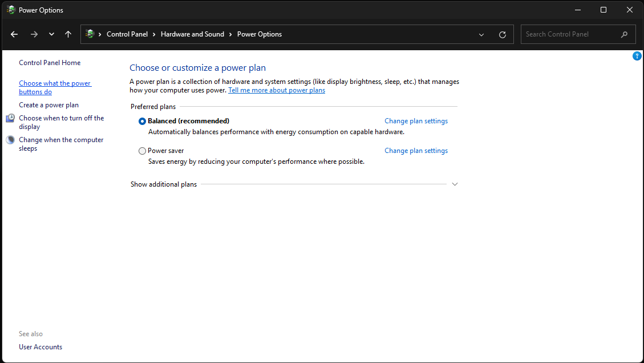This screenshot has width=644, height=363.
Task: Open recent locations dropdown arrow
Action: coord(51,35)
